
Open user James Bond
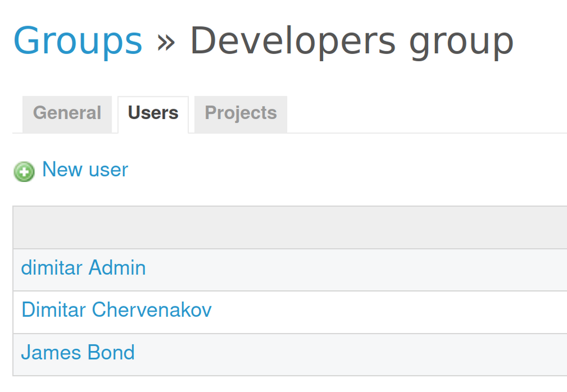click(x=78, y=353)
